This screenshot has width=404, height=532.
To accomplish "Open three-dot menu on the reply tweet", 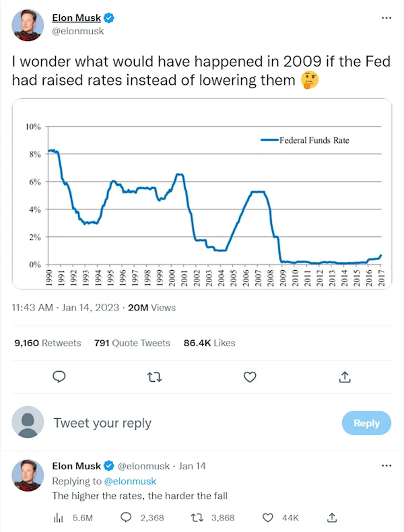I will pos(386,465).
